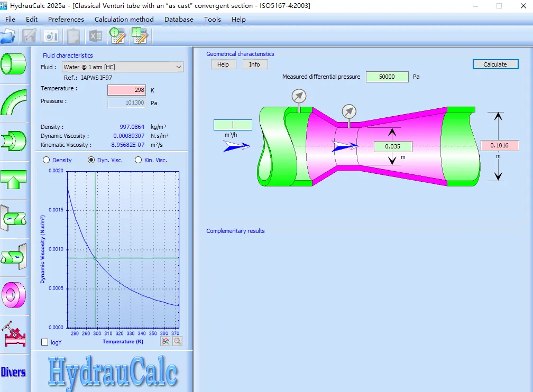
Task: Select the pipe contraction component icon
Action: pyautogui.click(x=14, y=141)
